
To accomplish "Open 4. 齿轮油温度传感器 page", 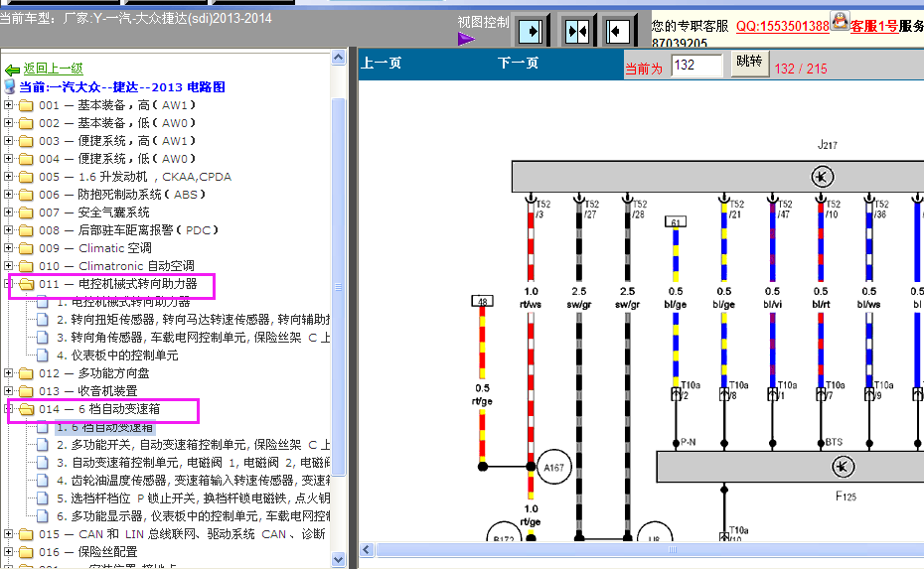I will tap(193, 481).
